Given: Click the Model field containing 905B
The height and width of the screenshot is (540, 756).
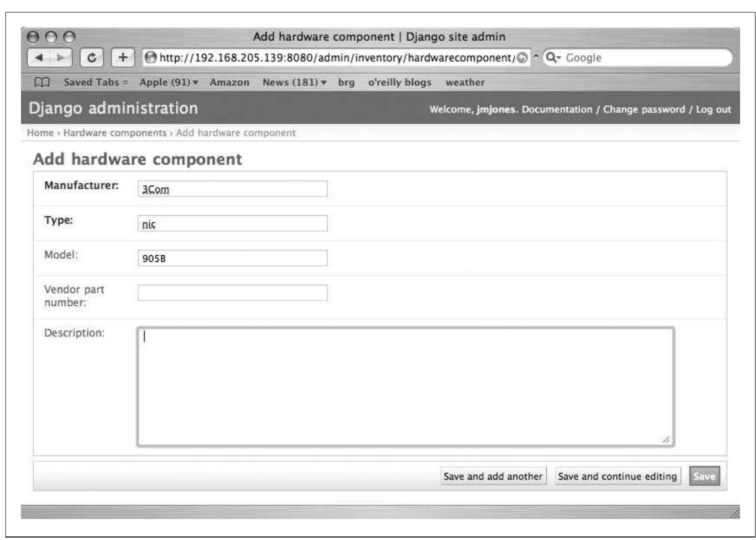Looking at the screenshot, I should [x=232, y=258].
